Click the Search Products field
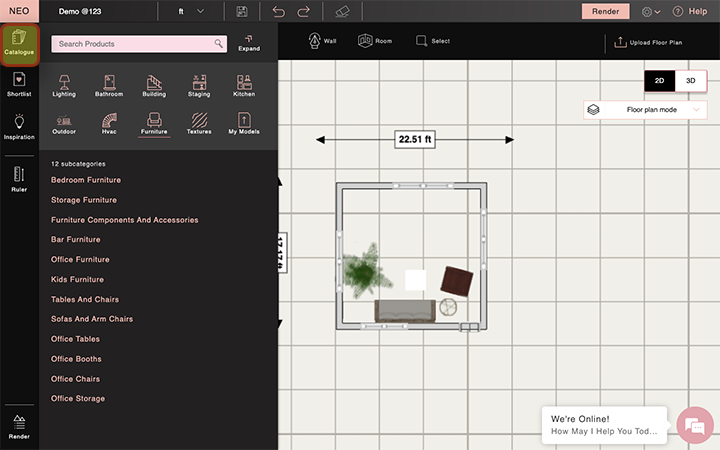Viewport: 720px width, 450px height. pos(139,44)
